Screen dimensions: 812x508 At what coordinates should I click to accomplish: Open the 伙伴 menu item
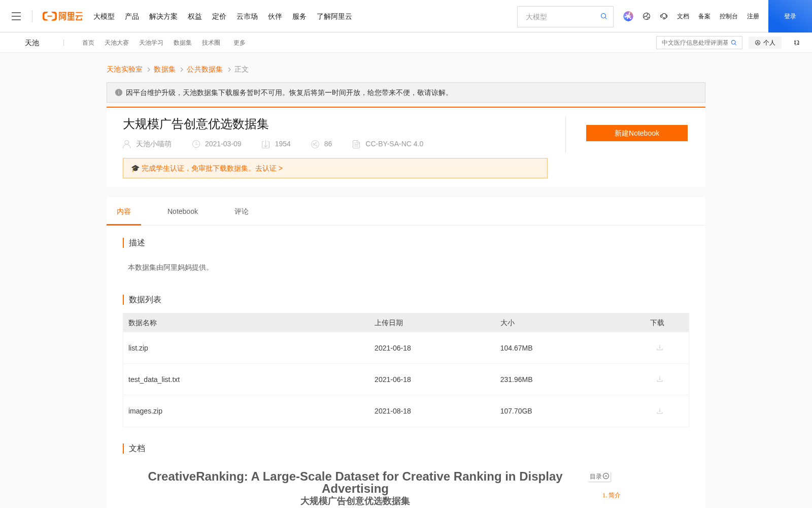[x=275, y=16]
